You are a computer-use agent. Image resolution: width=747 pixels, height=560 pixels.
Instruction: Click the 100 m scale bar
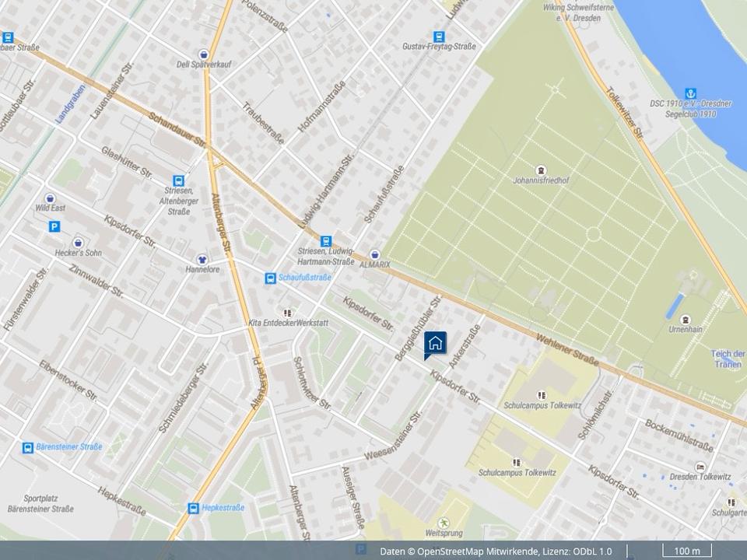coord(686,551)
